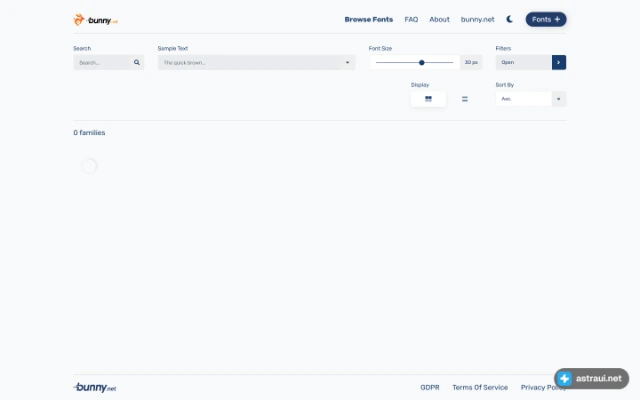
Task: Click the '0 families' count text
Action: click(89, 133)
